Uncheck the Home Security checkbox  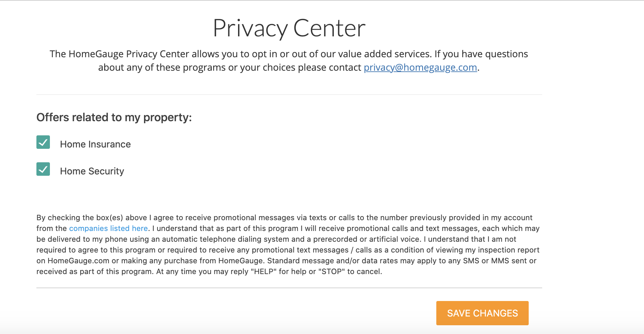tap(43, 169)
